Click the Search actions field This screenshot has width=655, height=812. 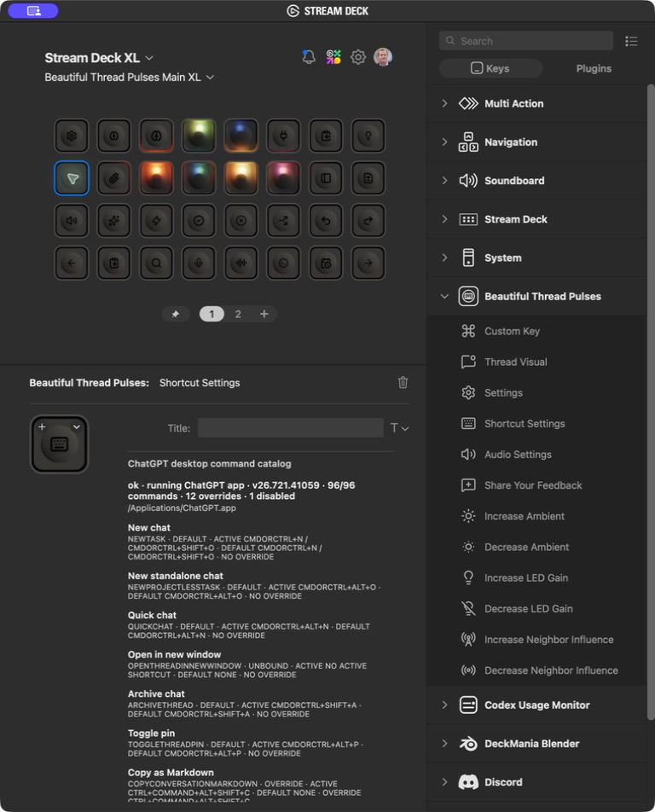click(x=526, y=41)
